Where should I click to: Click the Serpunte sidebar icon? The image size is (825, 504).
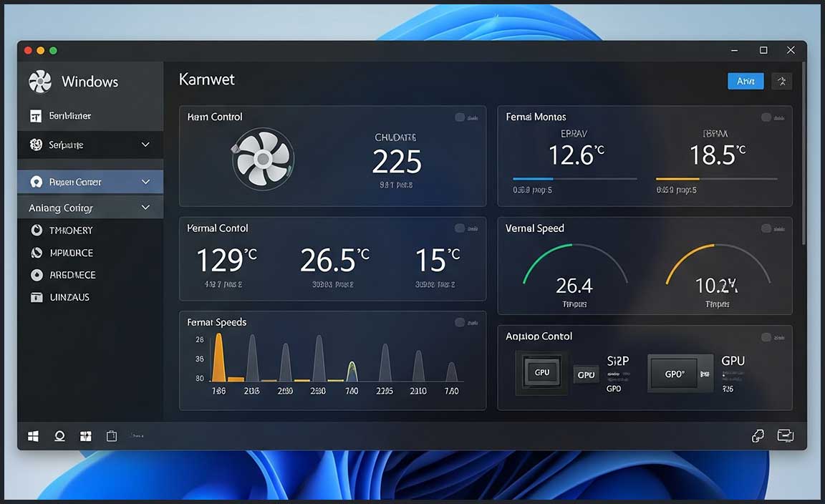[x=36, y=145]
